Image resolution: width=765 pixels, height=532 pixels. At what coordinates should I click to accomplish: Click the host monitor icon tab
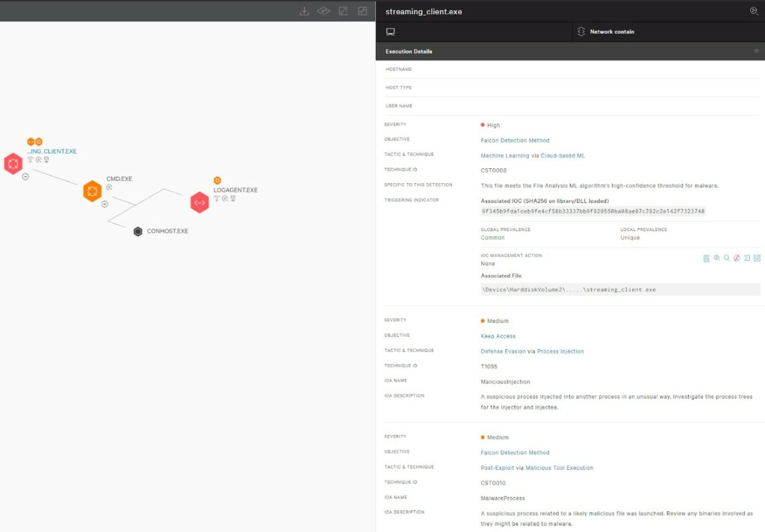point(390,32)
